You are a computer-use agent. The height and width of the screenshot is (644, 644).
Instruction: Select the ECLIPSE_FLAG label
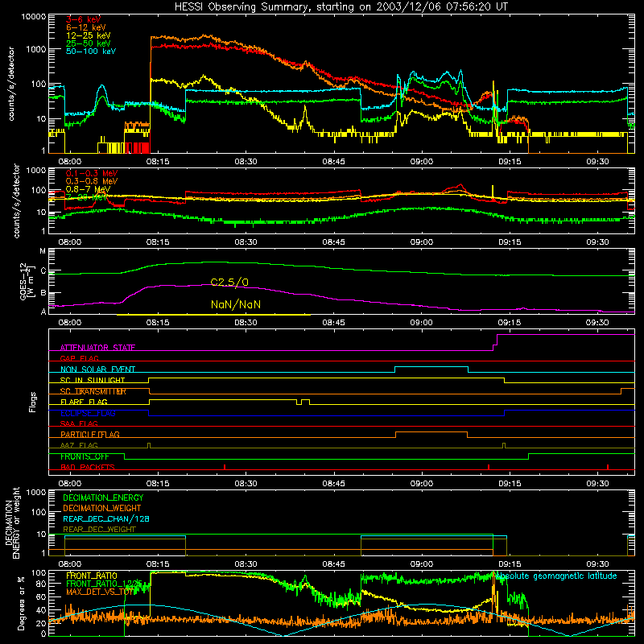tap(88, 413)
